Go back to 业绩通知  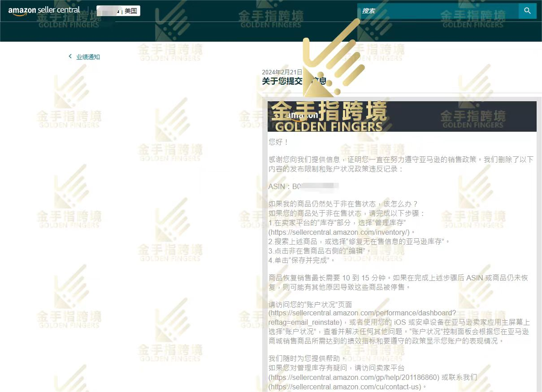coord(84,57)
